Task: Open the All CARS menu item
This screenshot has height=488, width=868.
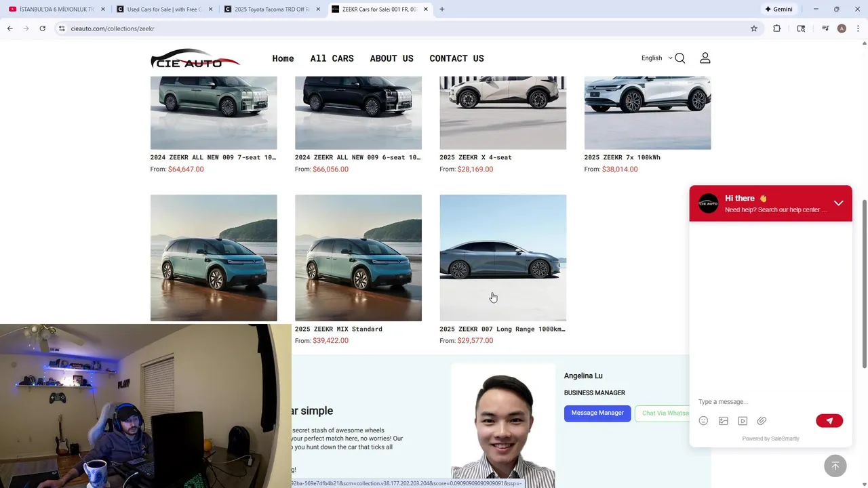Action: [x=332, y=58]
